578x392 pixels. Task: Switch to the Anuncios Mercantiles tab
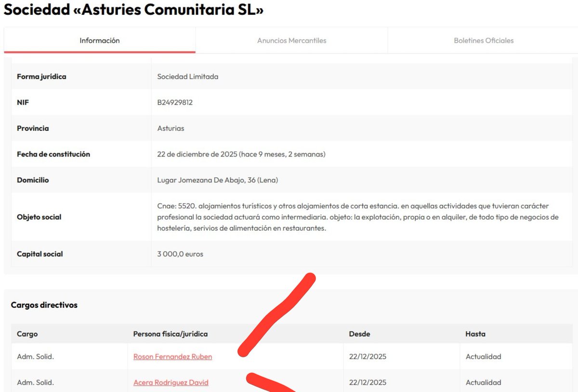[291, 40]
